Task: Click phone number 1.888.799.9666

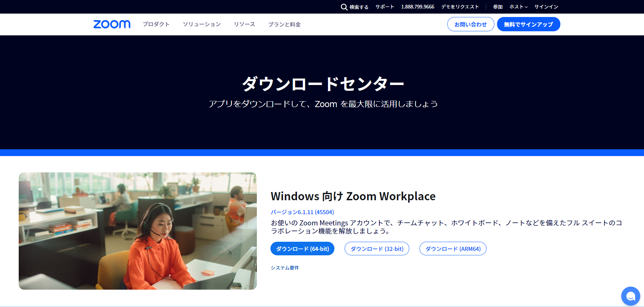Action: tap(418, 7)
